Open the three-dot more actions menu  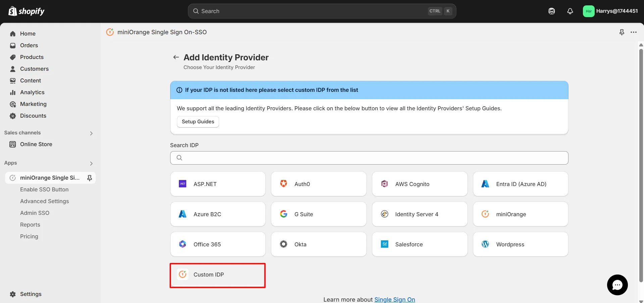click(x=634, y=32)
